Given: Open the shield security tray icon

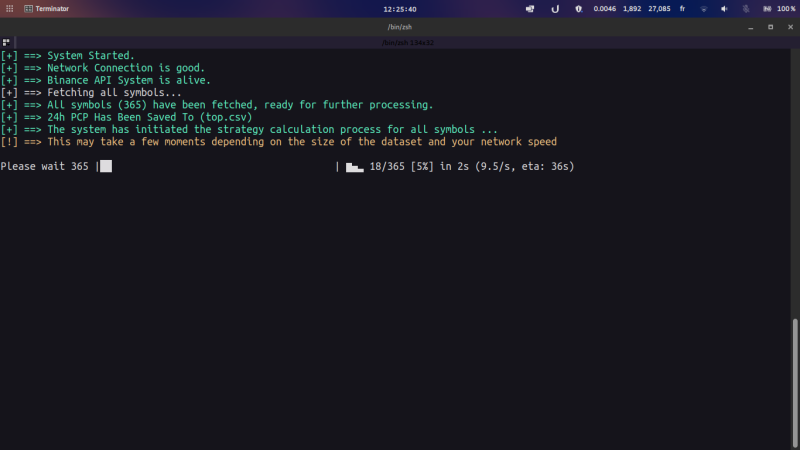Looking at the screenshot, I should click(x=578, y=8).
